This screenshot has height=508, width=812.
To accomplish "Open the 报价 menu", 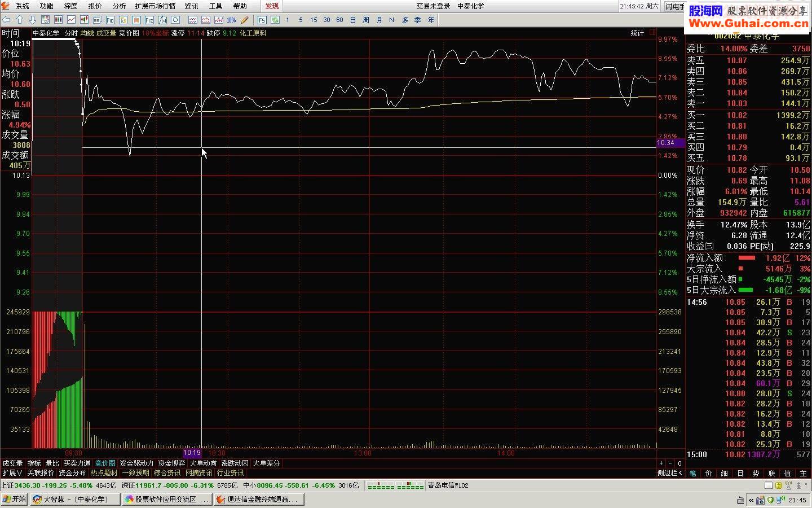I will click(x=95, y=6).
